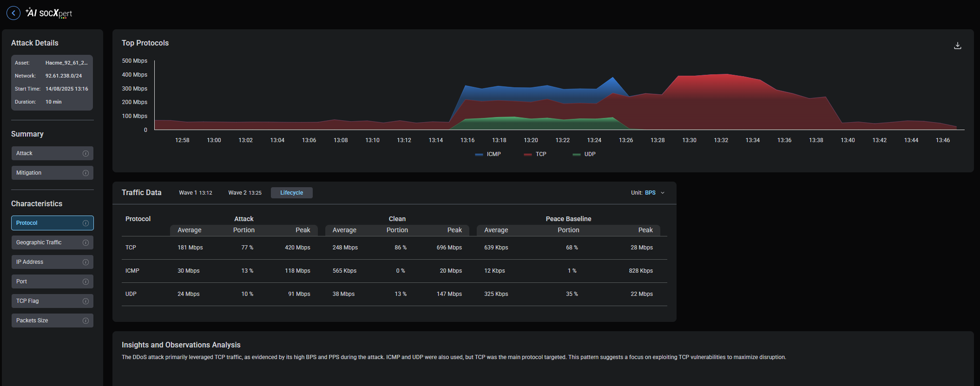Click info icon beside Packets Size

click(86, 321)
